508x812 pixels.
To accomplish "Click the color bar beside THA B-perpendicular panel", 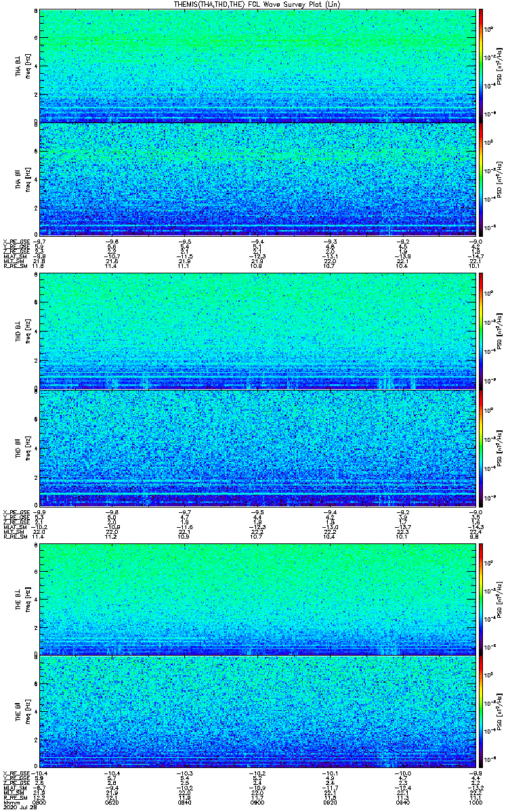I will tap(482, 66).
